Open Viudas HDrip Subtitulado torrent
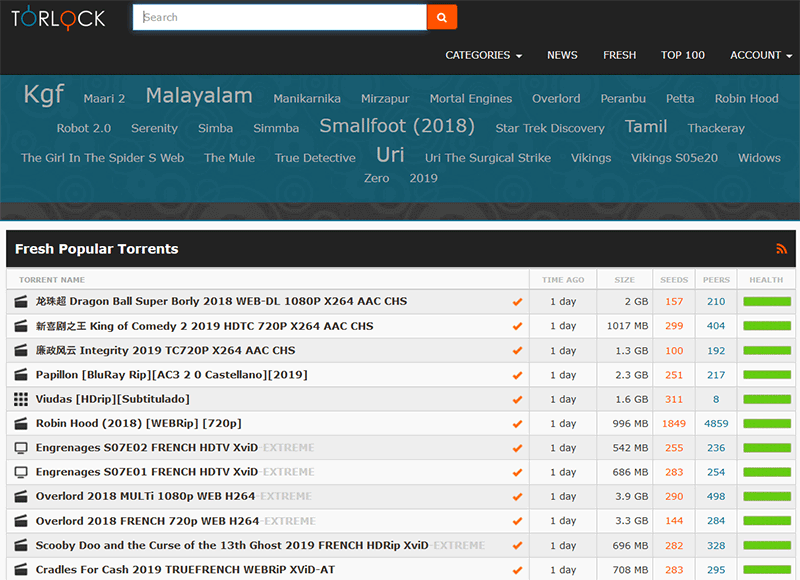 113,399
